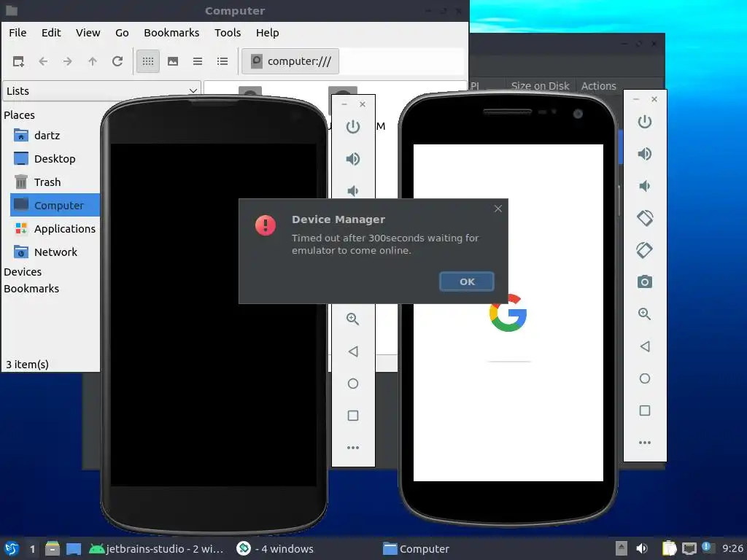This screenshot has width=747, height=560.
Task: Raise volume on the left emulator toolbar
Action: 353,159
